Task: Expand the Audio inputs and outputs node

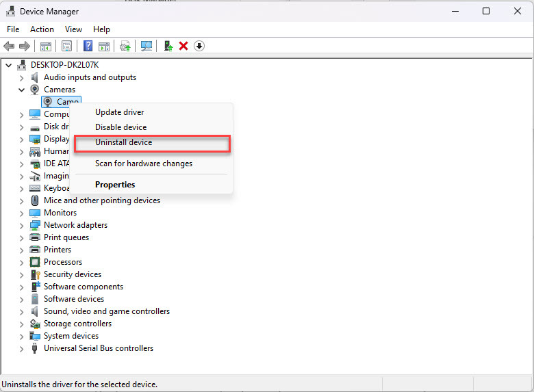Action: (x=22, y=77)
